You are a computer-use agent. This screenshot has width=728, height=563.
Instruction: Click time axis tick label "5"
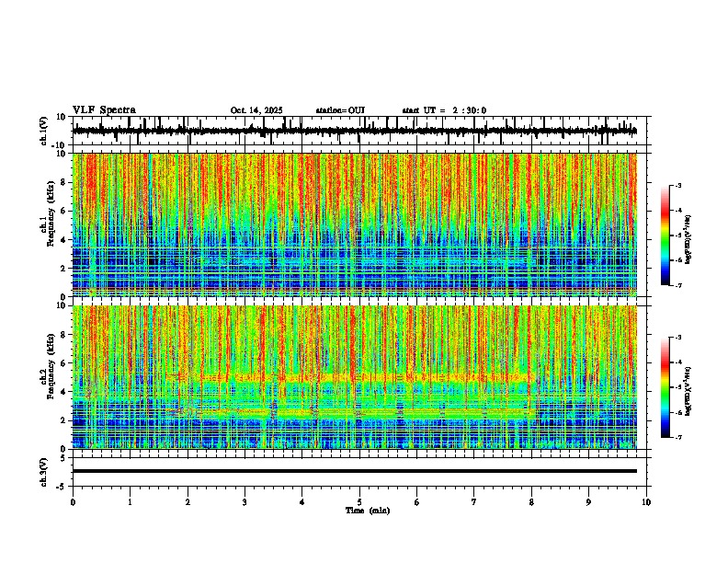point(359,502)
